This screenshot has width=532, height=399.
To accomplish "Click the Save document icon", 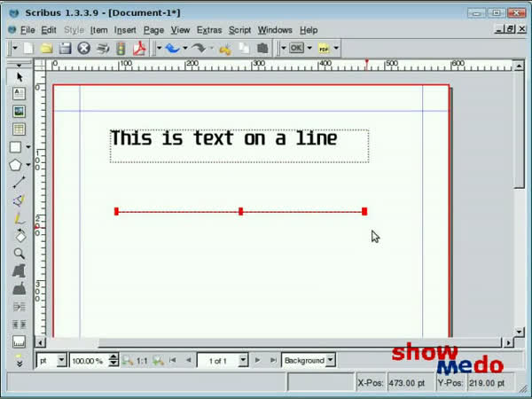I will click(x=65, y=48).
